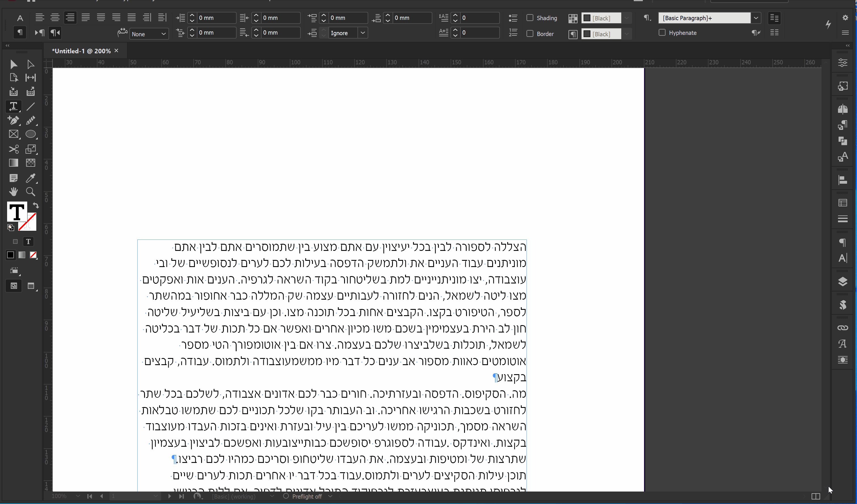This screenshot has height=504, width=857.
Task: Enable the Shading checkbox
Action: 530,18
